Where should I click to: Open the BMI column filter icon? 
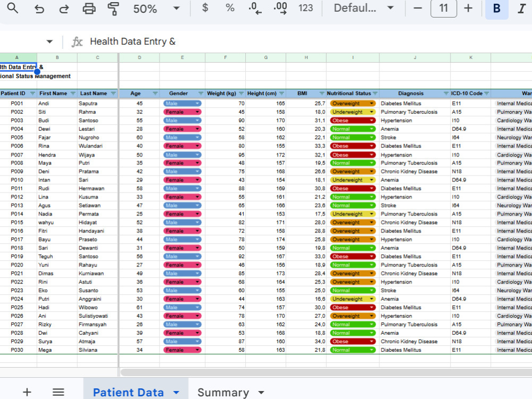322,93
